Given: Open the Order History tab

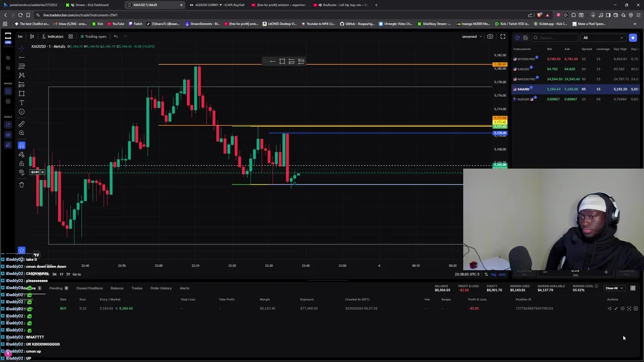Looking at the screenshot, I should click(x=161, y=288).
